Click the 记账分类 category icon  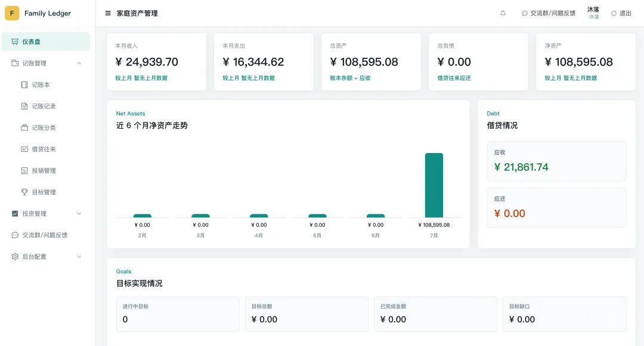(x=24, y=127)
